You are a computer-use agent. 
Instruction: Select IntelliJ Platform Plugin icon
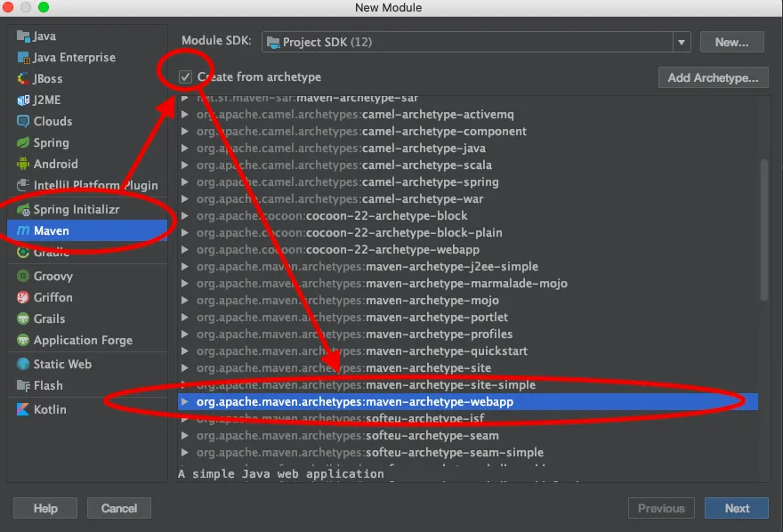click(x=23, y=185)
